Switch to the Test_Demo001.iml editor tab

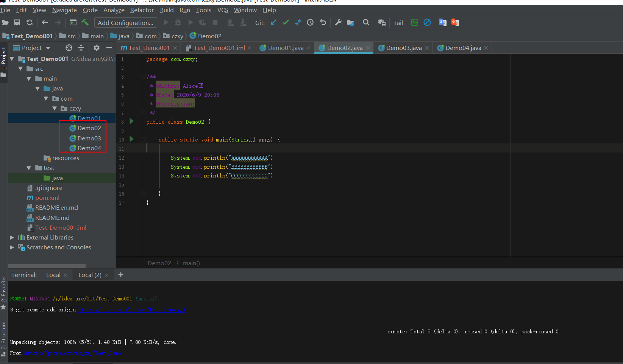tap(219, 48)
